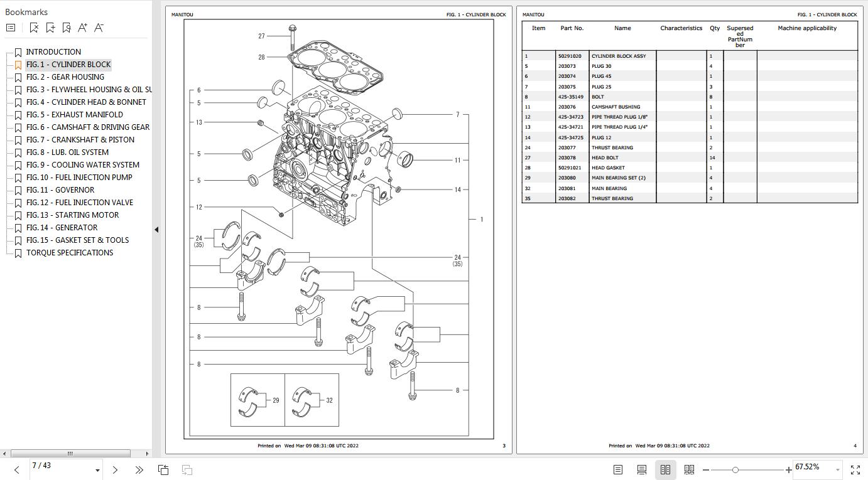Increase bookmark text size with A+ icon
The width and height of the screenshot is (868, 480).
coord(83,28)
